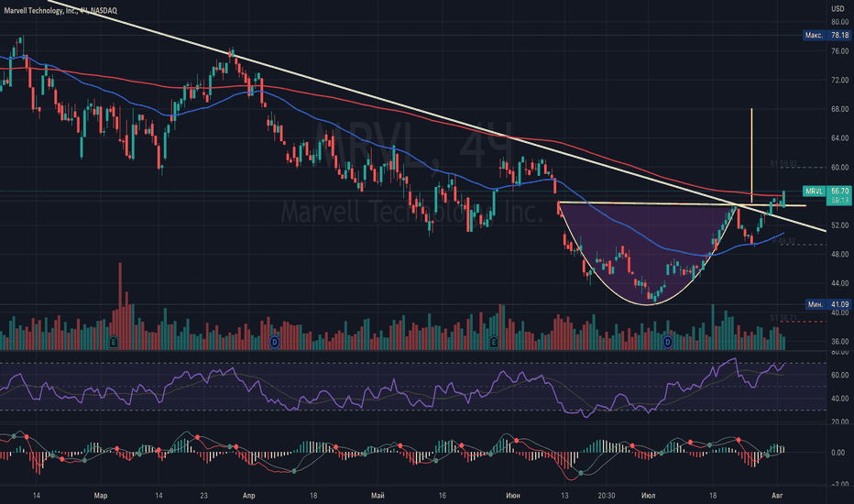Click the Июн date label
The height and width of the screenshot is (504, 854).
(x=513, y=495)
